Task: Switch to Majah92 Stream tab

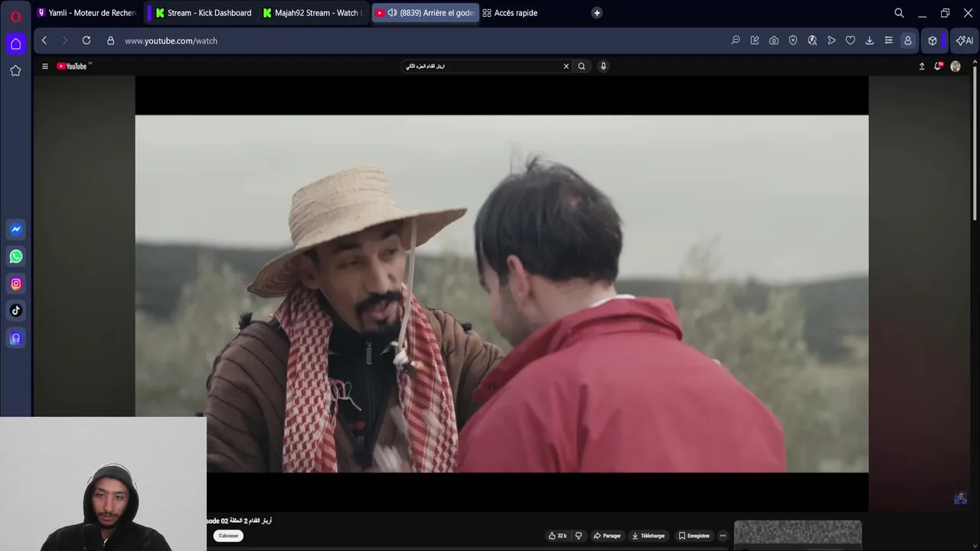Action: click(x=312, y=13)
